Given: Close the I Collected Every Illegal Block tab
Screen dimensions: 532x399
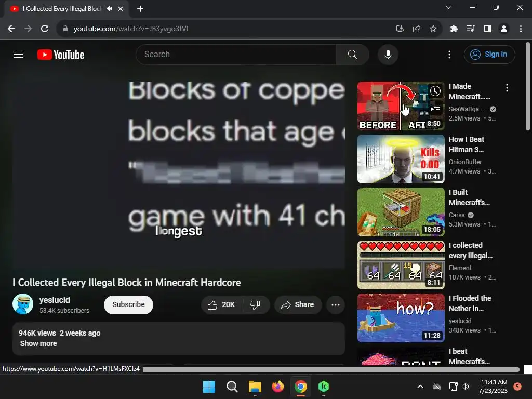Looking at the screenshot, I should click(x=121, y=9).
